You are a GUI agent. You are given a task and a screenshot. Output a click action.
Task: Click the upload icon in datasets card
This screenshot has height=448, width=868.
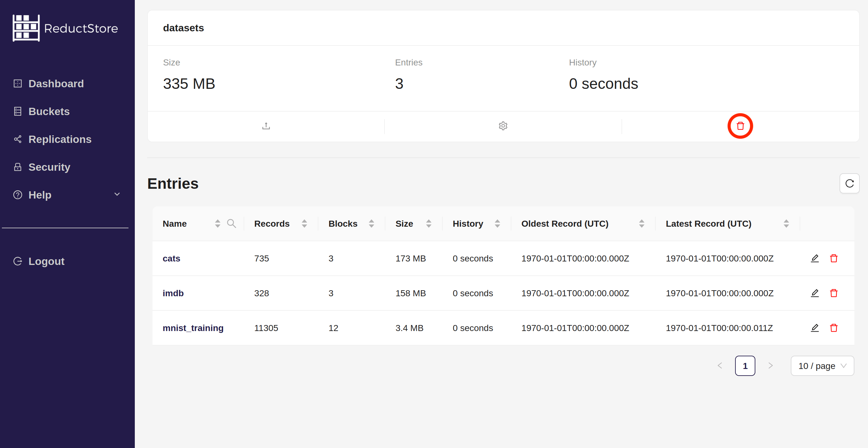(266, 126)
